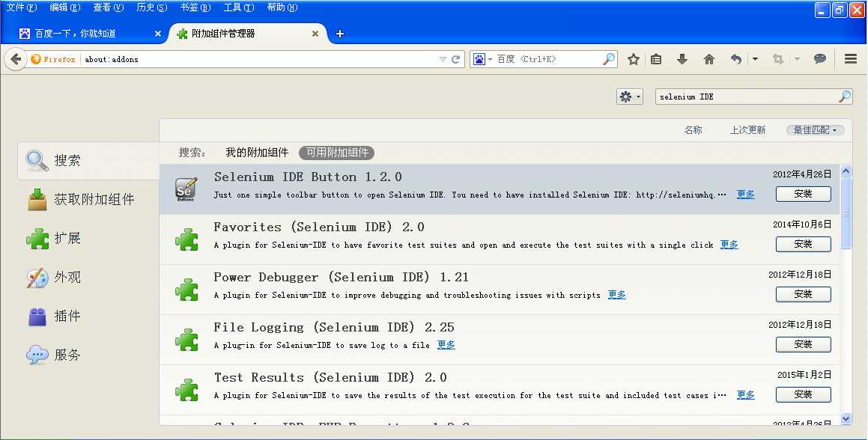This screenshot has width=868, height=440.
Task: Click the bookmark star icon
Action: pyautogui.click(x=634, y=59)
